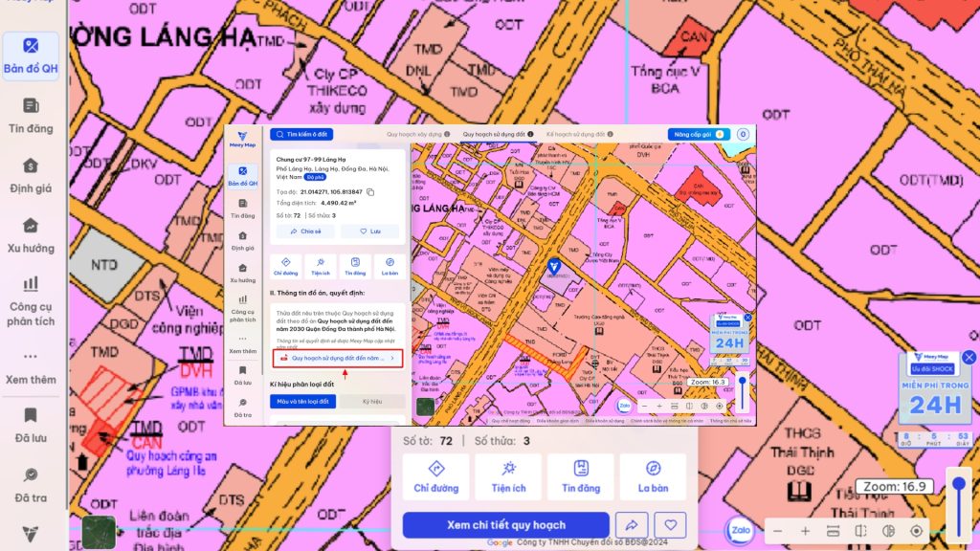This screenshot has height=551, width=980.
Task: Open Định giá valuation in the main sidebar
Action: [31, 176]
